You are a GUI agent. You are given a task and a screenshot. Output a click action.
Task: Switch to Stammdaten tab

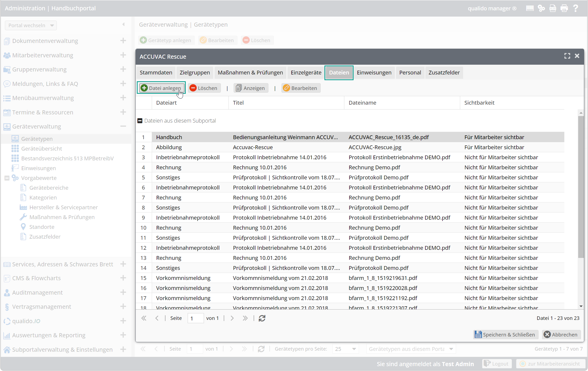coord(156,73)
